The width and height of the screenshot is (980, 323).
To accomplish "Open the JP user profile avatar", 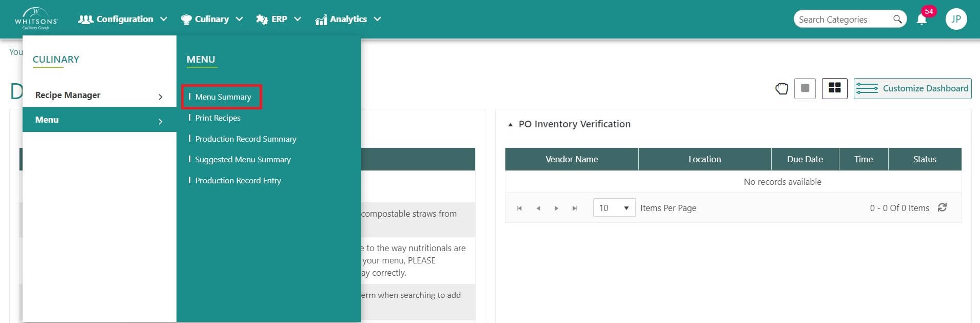I will [956, 20].
